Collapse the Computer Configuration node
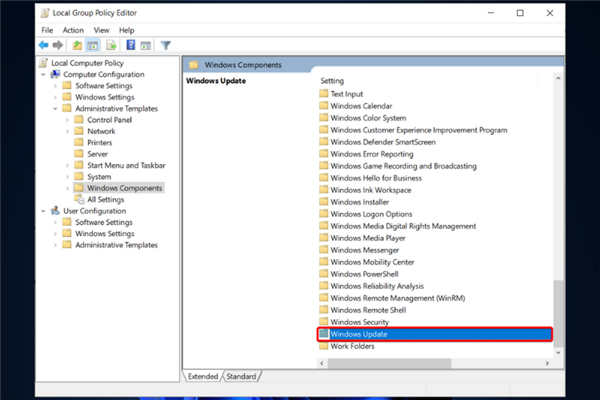Image resolution: width=600 pixels, height=400 pixels. (43, 74)
